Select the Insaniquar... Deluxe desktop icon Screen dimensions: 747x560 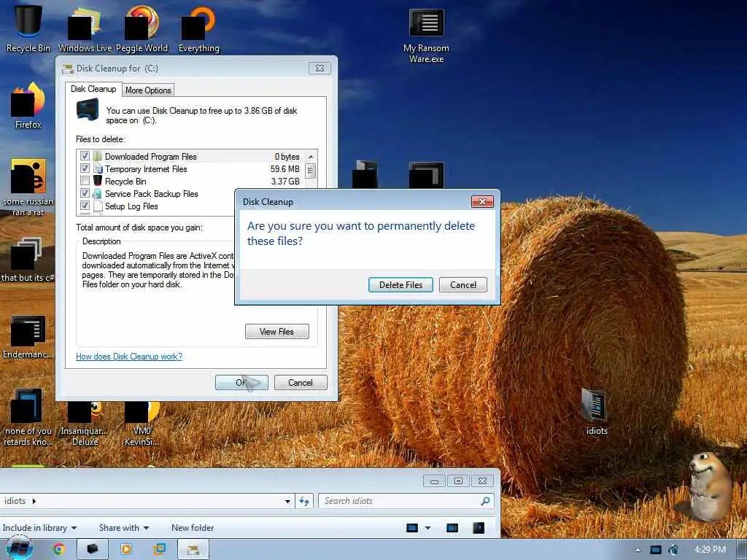pos(85,424)
